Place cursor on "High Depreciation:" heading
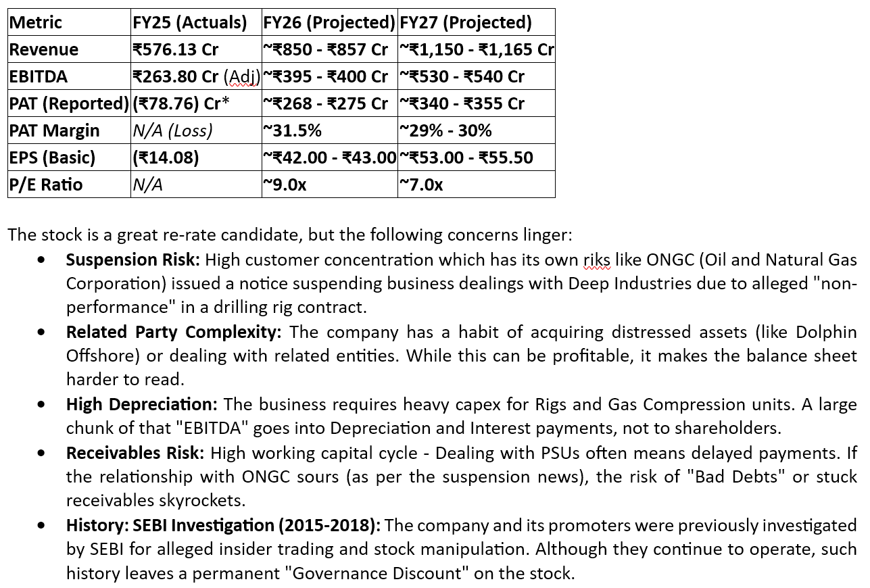The image size is (870, 588). pos(141,405)
